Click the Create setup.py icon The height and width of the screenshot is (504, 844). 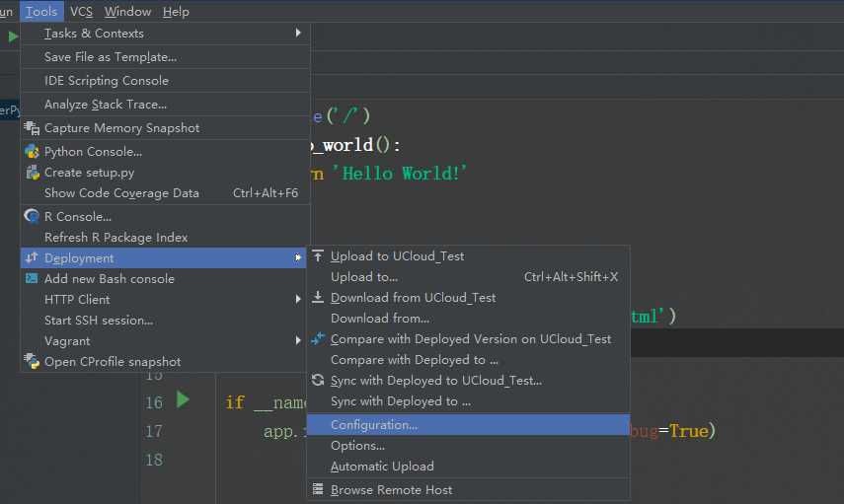point(33,173)
